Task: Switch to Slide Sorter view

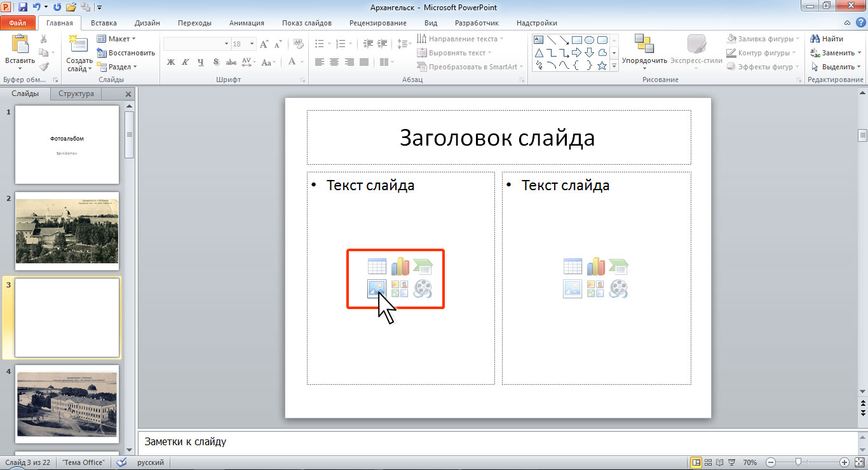Action: point(709,462)
